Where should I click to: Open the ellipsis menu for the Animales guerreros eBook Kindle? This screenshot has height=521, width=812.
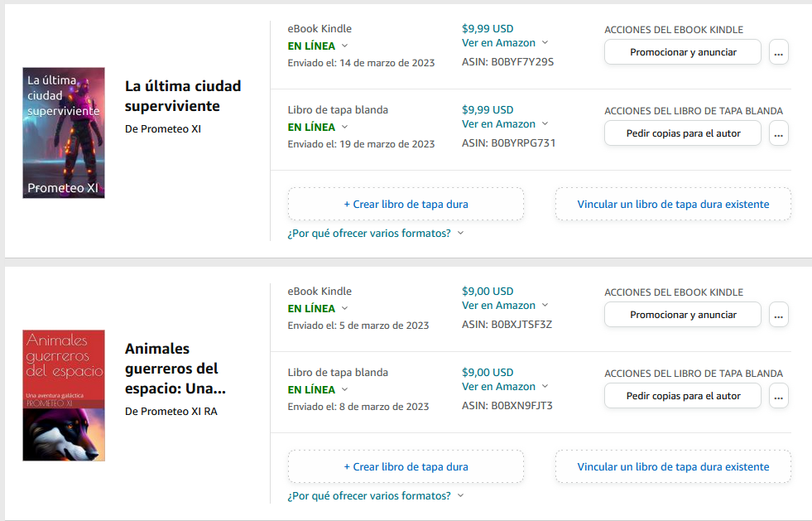(x=778, y=315)
